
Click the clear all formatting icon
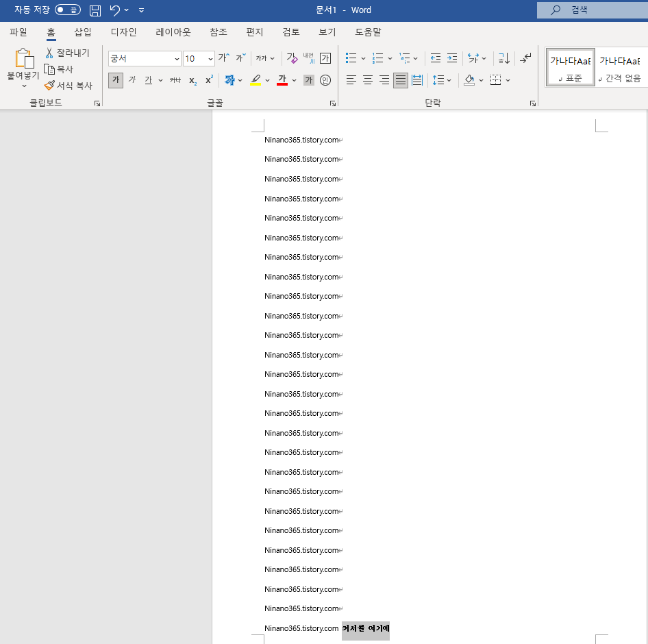click(x=292, y=58)
